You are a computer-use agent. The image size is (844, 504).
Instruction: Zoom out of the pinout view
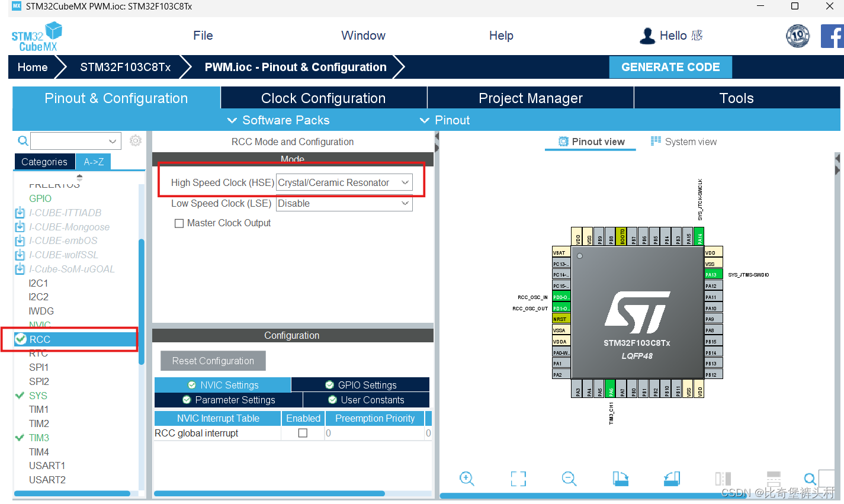[569, 479]
